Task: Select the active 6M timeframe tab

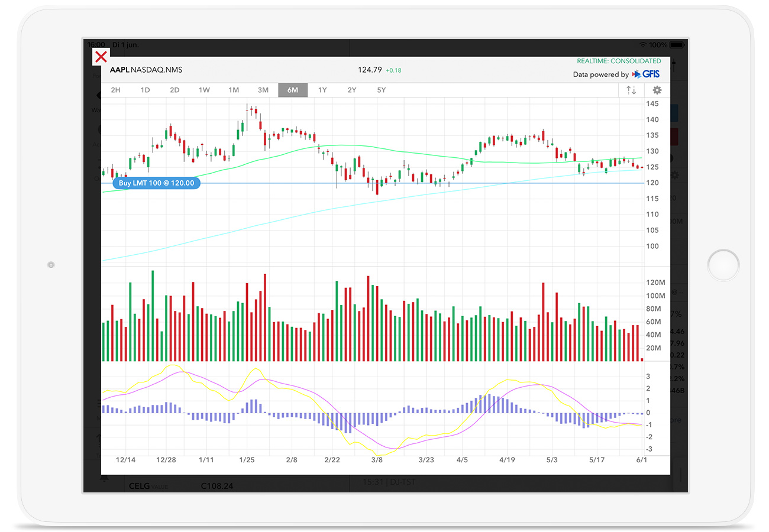Action: click(293, 90)
